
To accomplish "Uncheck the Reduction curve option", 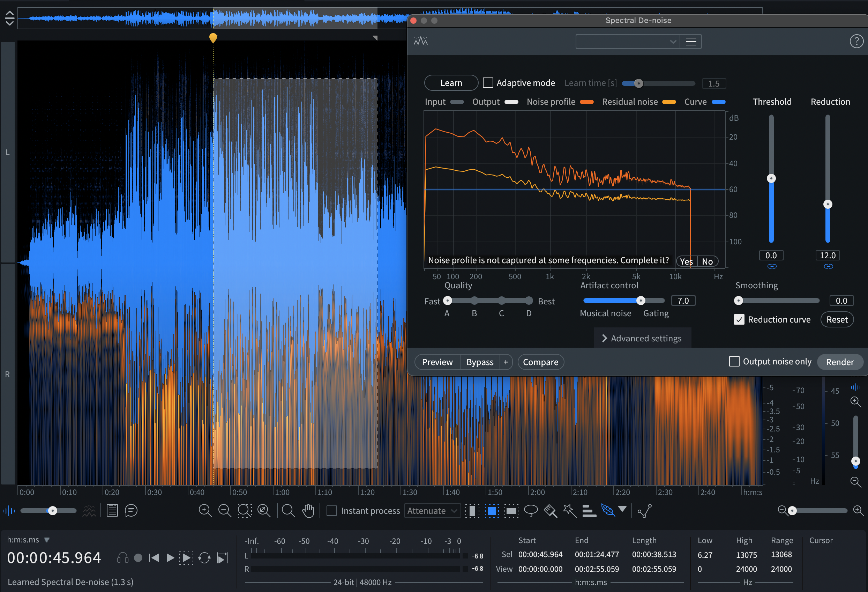I will [x=739, y=319].
